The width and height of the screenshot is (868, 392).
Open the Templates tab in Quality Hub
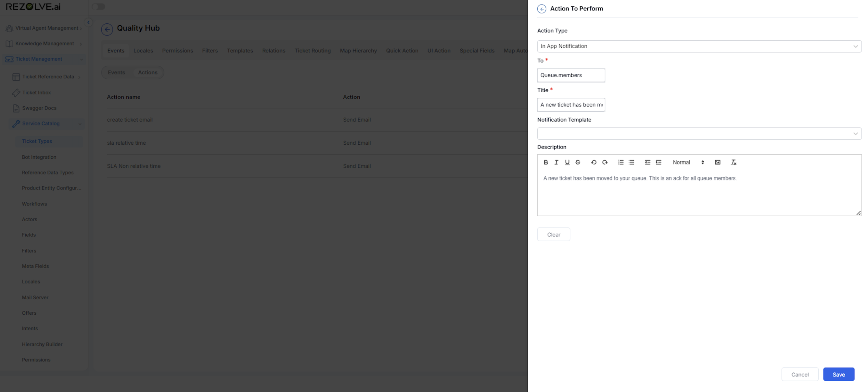[239, 51]
